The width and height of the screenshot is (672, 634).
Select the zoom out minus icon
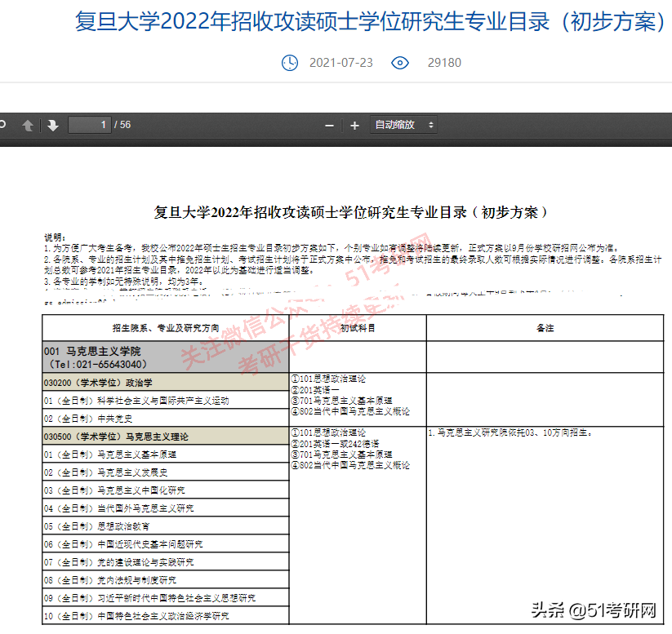click(x=328, y=125)
